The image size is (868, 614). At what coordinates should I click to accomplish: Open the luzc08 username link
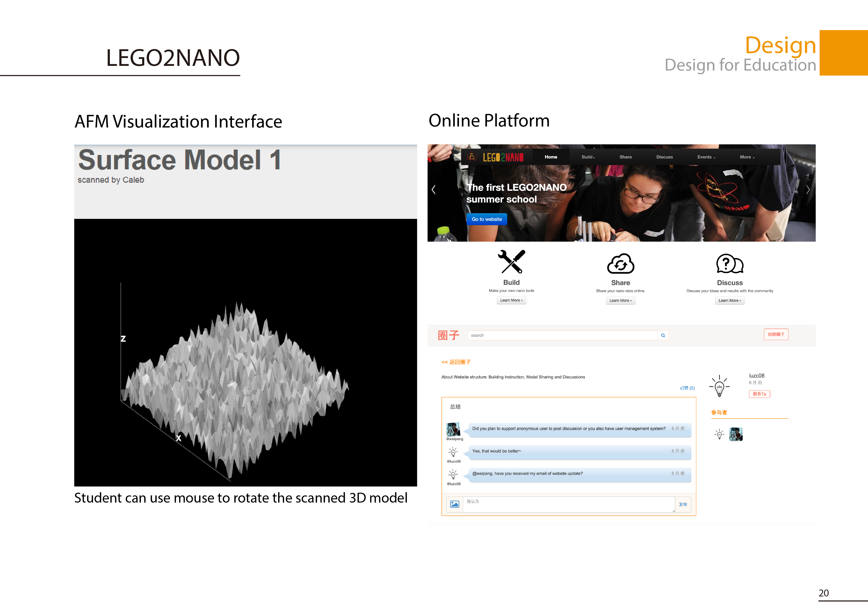click(x=756, y=376)
